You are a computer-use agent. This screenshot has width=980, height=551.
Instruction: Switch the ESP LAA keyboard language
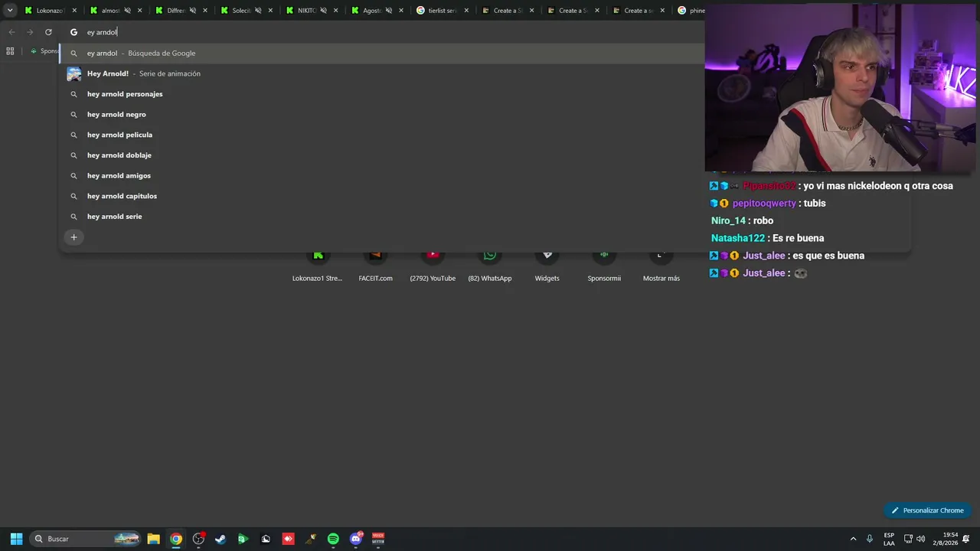point(889,539)
